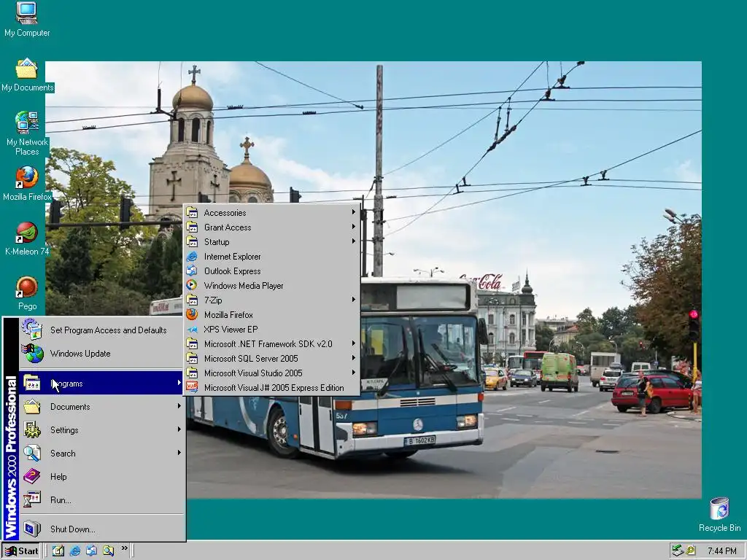Expand the Grant Access program group
Viewport: 747px width, 560px height.
[271, 227]
